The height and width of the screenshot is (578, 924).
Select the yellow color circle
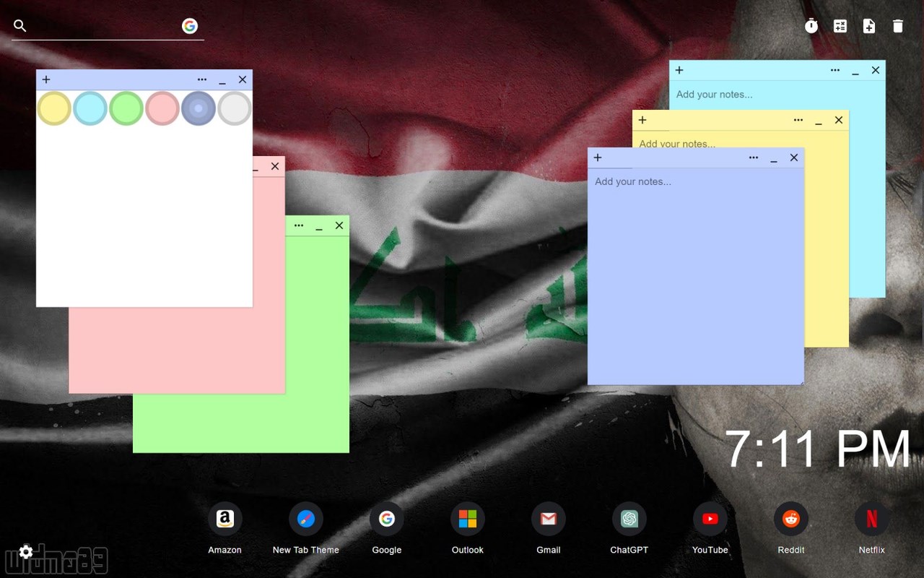coord(54,108)
